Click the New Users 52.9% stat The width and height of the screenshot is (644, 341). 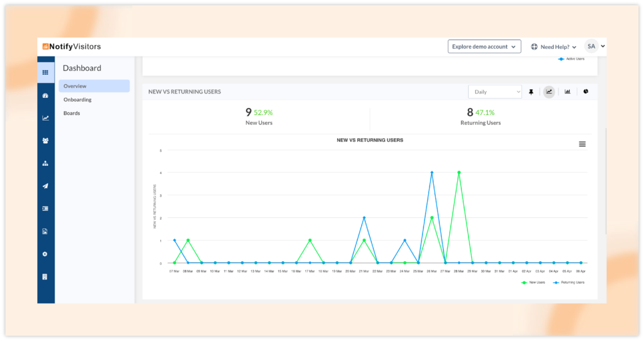258,117
